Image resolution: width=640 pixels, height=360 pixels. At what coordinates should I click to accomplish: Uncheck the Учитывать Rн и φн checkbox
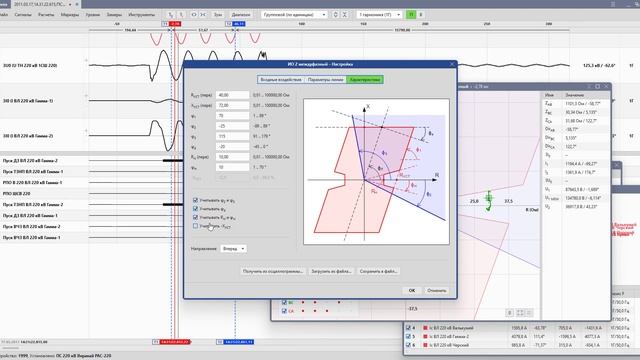pos(195,217)
